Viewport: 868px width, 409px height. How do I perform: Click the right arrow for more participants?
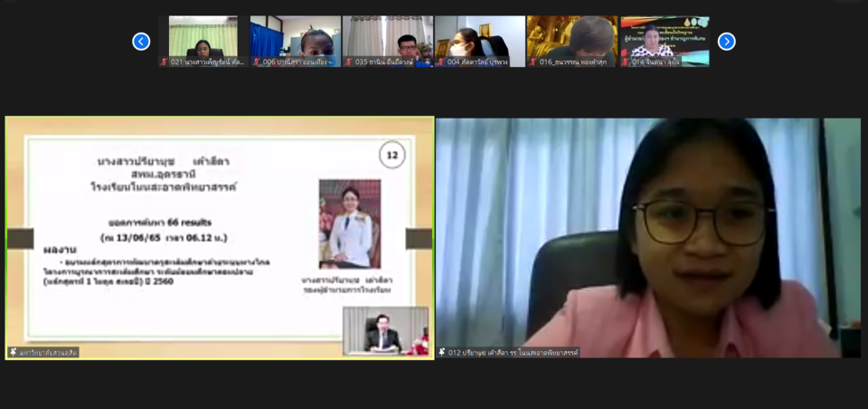[x=726, y=42]
